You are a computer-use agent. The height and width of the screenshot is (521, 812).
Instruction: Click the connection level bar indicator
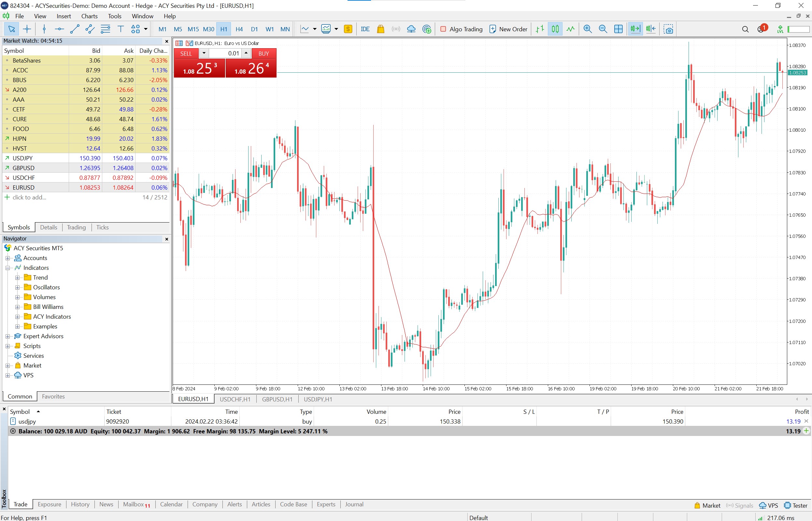point(798,29)
